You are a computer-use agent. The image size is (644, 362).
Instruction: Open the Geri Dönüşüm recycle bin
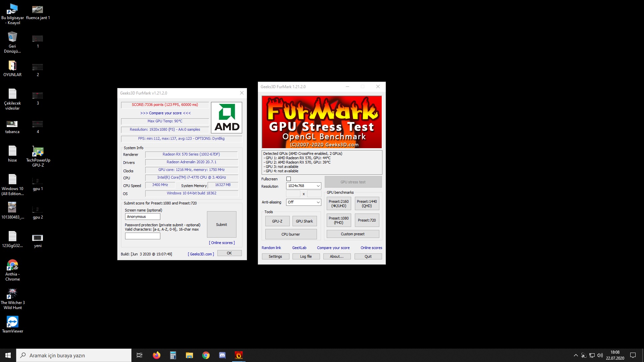tap(12, 37)
